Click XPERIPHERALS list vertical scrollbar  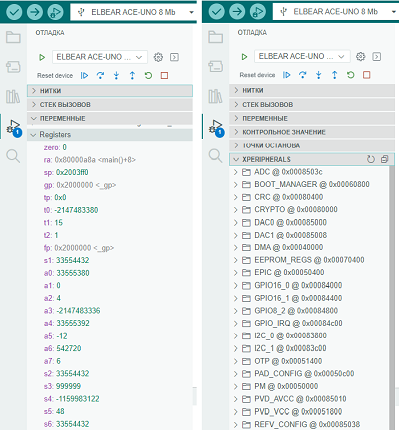392,298
